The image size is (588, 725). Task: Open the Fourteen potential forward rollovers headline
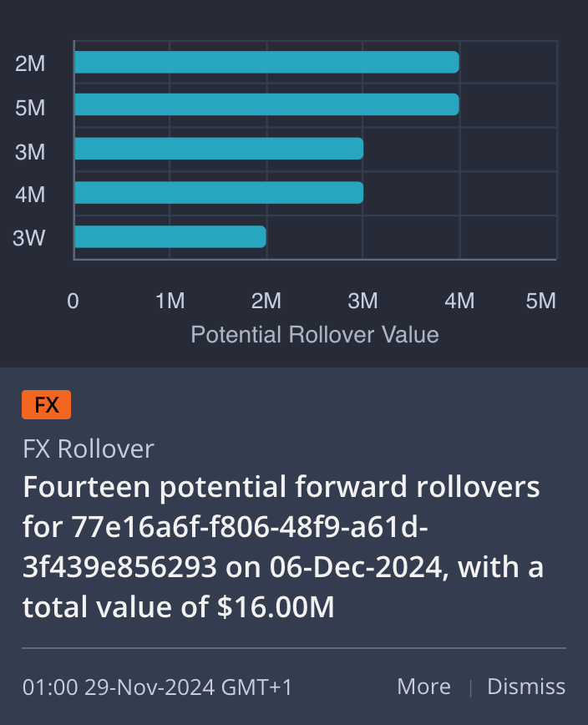click(x=283, y=546)
